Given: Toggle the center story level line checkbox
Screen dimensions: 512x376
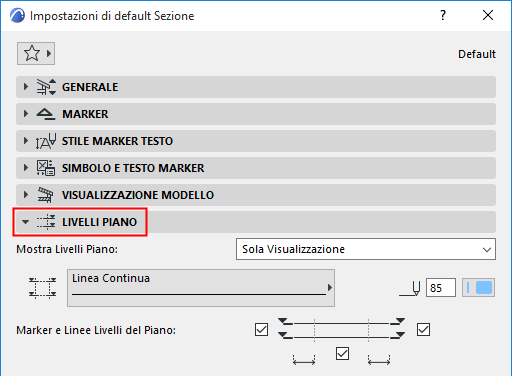Looking at the screenshot, I should [x=342, y=354].
